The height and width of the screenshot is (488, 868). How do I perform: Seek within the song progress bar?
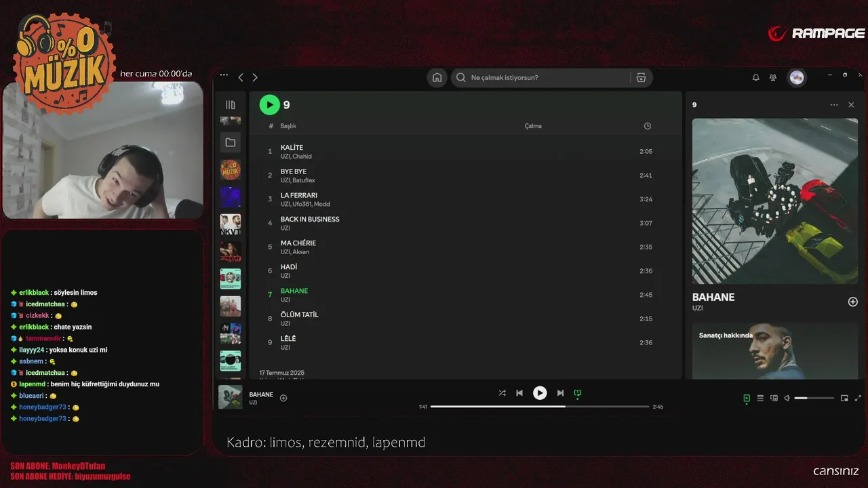pyautogui.click(x=540, y=407)
